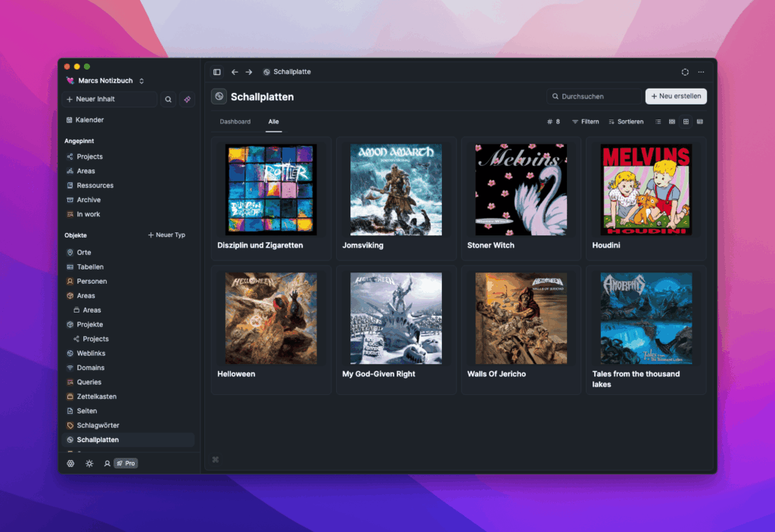
Task: Toggle the sidebar panel visibility
Action: click(x=217, y=72)
